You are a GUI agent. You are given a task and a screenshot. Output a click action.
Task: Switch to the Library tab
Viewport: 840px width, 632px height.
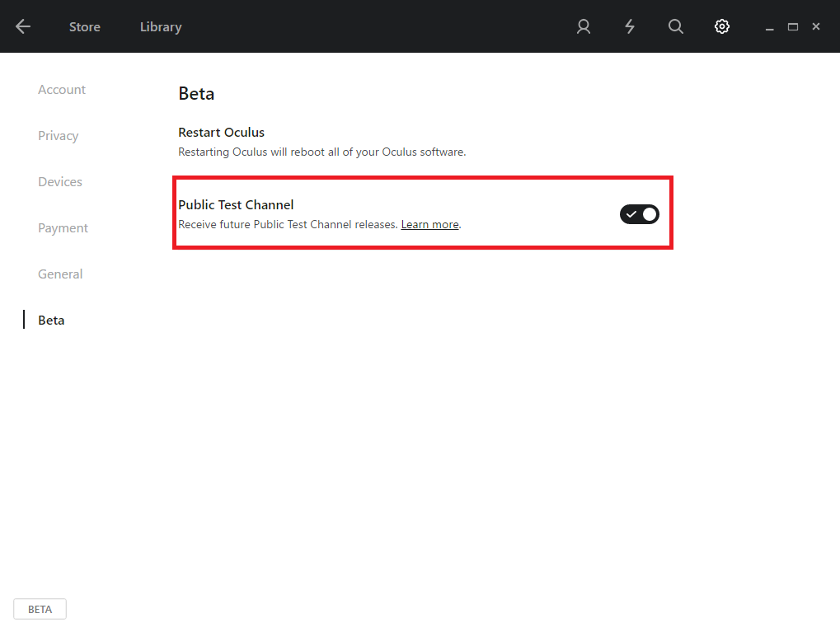point(161,27)
